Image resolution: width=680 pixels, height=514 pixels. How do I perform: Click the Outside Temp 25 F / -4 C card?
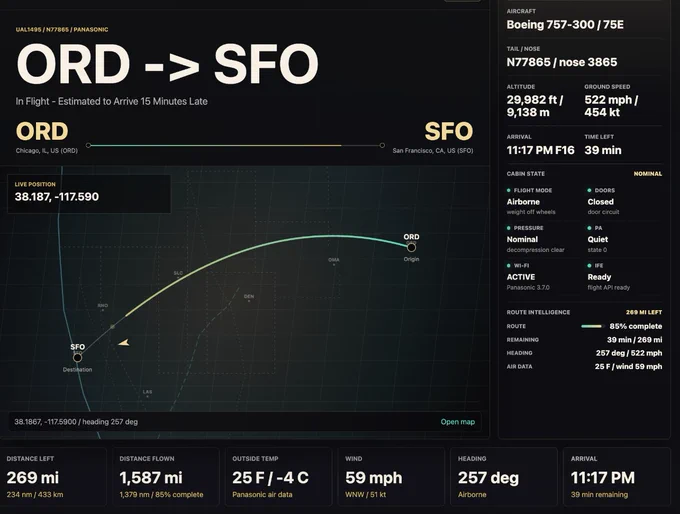point(278,477)
